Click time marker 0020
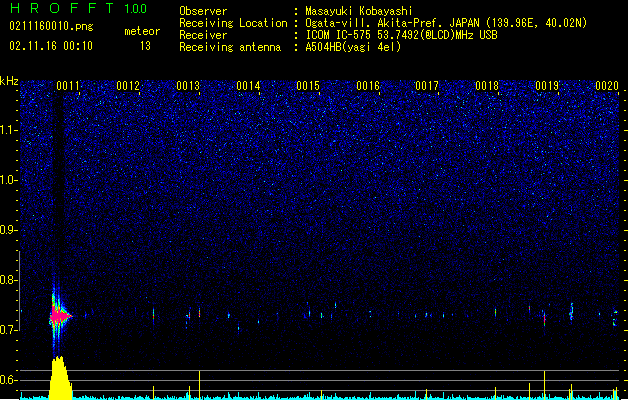 coord(607,86)
